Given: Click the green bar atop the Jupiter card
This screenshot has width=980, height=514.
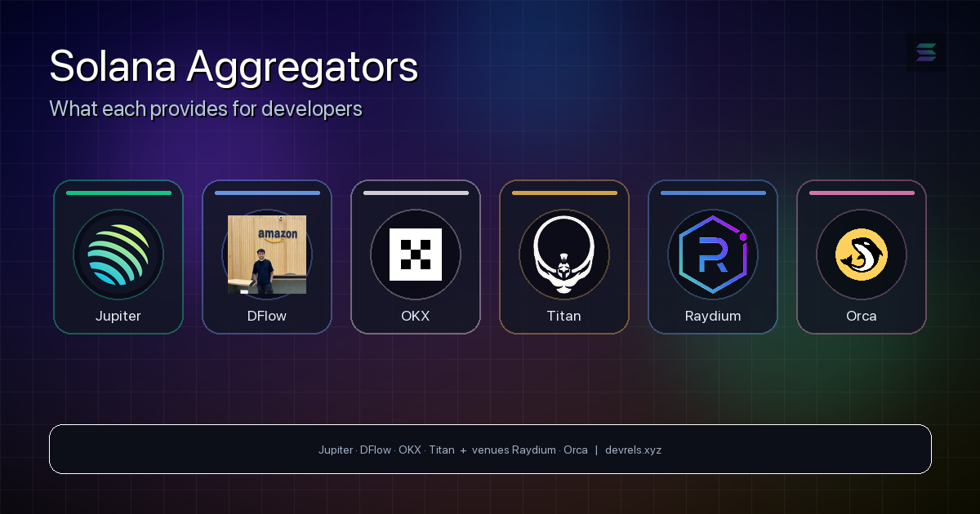Looking at the screenshot, I should pyautogui.click(x=118, y=193).
